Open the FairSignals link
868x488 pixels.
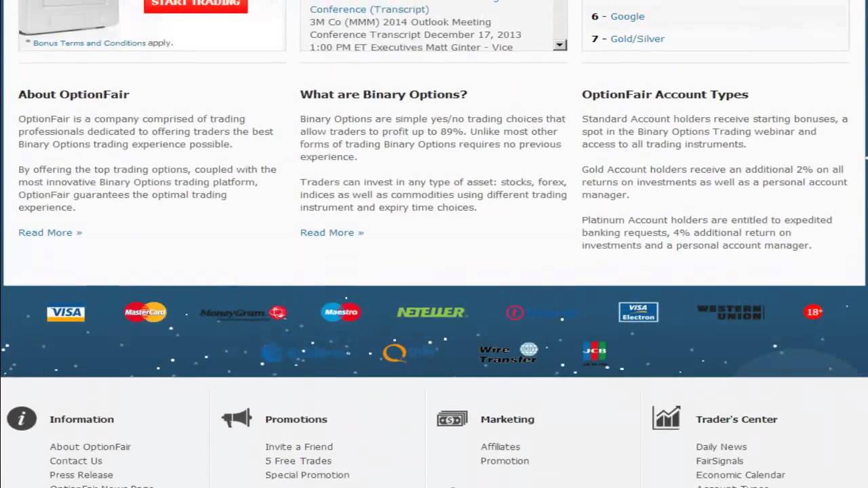tap(719, 461)
